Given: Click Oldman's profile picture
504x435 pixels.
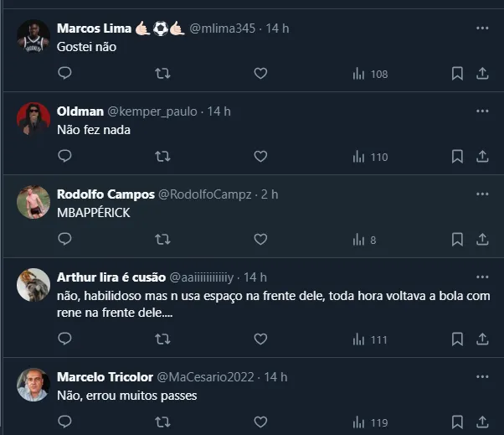Looking at the screenshot, I should (33, 119).
